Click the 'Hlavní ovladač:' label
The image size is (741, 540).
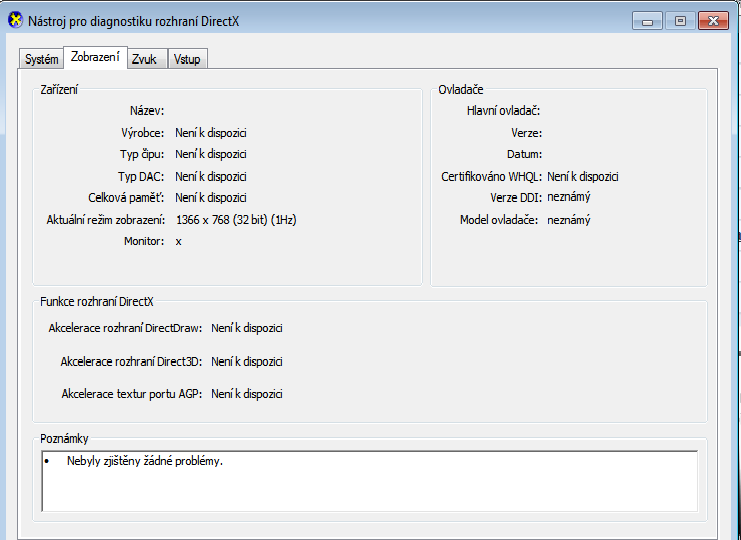tap(503, 111)
